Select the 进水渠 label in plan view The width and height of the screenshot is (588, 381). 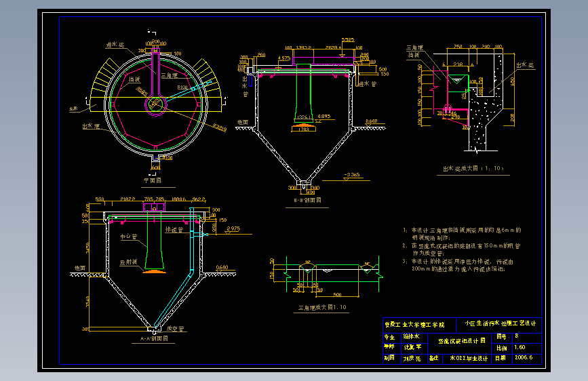(115, 45)
